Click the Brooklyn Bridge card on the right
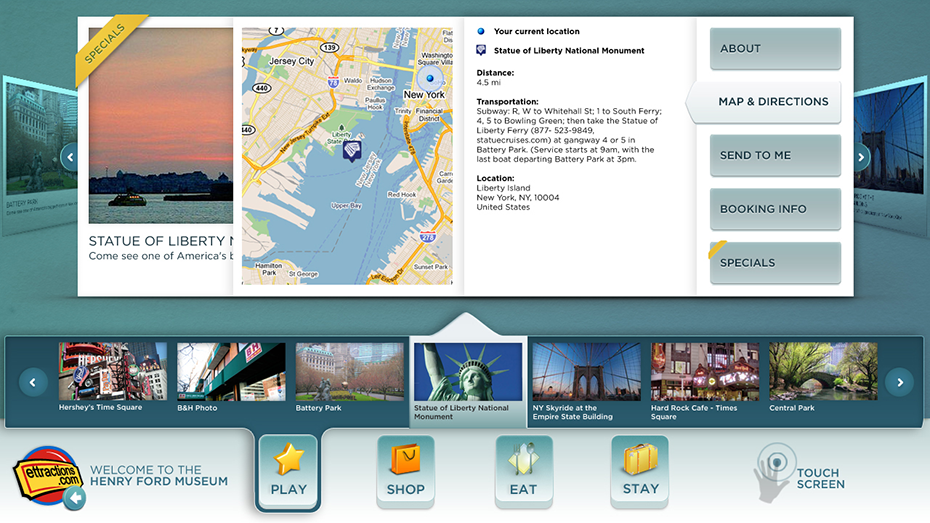This screenshot has width=930, height=523. [x=891, y=155]
